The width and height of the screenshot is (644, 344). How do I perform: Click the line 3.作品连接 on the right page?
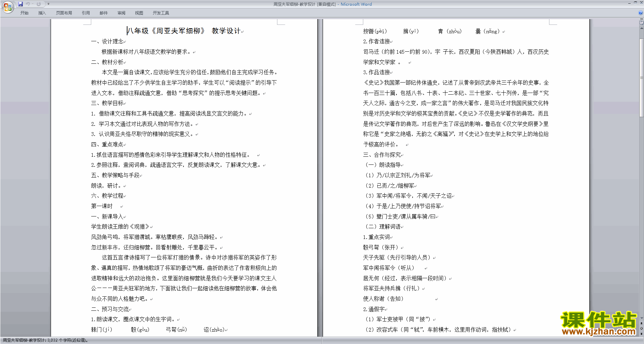coord(376,72)
